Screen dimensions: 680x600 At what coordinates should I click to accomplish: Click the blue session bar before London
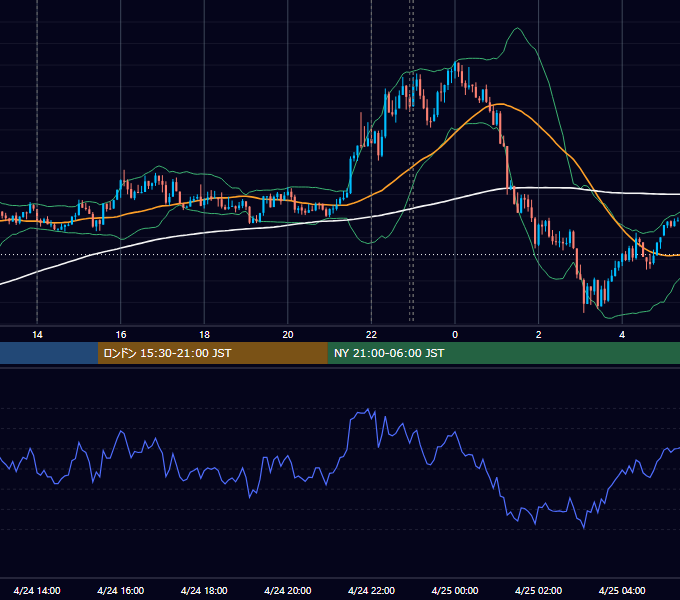coord(49,353)
